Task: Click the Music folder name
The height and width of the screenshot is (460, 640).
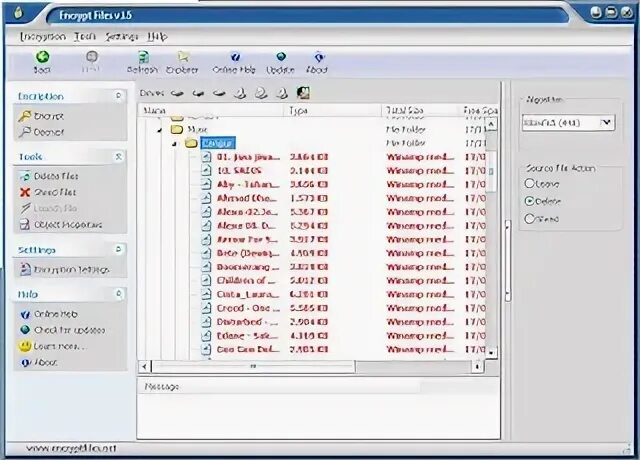Action: [x=197, y=130]
